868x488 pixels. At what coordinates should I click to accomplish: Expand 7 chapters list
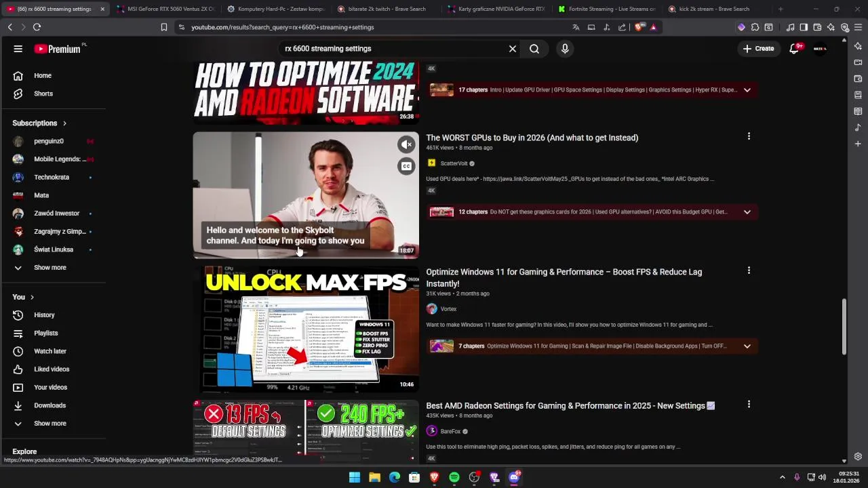(x=747, y=346)
